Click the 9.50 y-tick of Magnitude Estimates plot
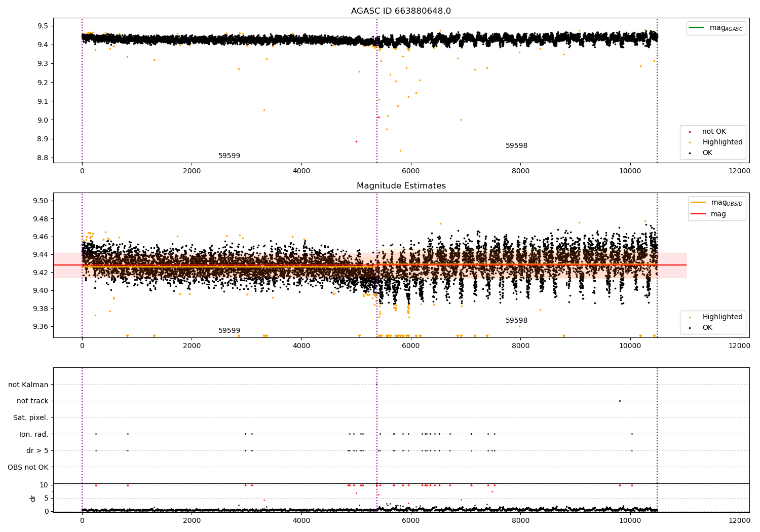The width and height of the screenshot is (760, 532). tap(41, 201)
